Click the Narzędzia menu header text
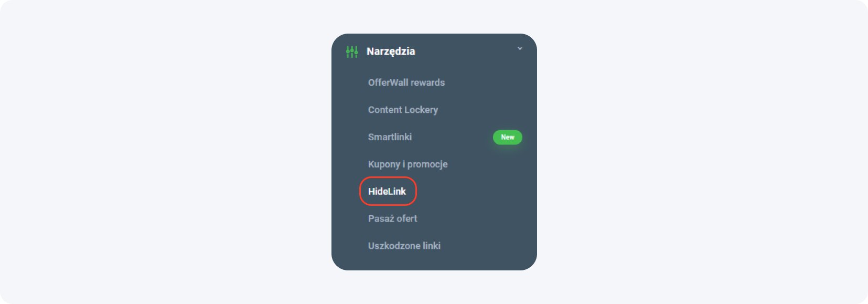Image resolution: width=868 pixels, height=304 pixels. click(391, 51)
